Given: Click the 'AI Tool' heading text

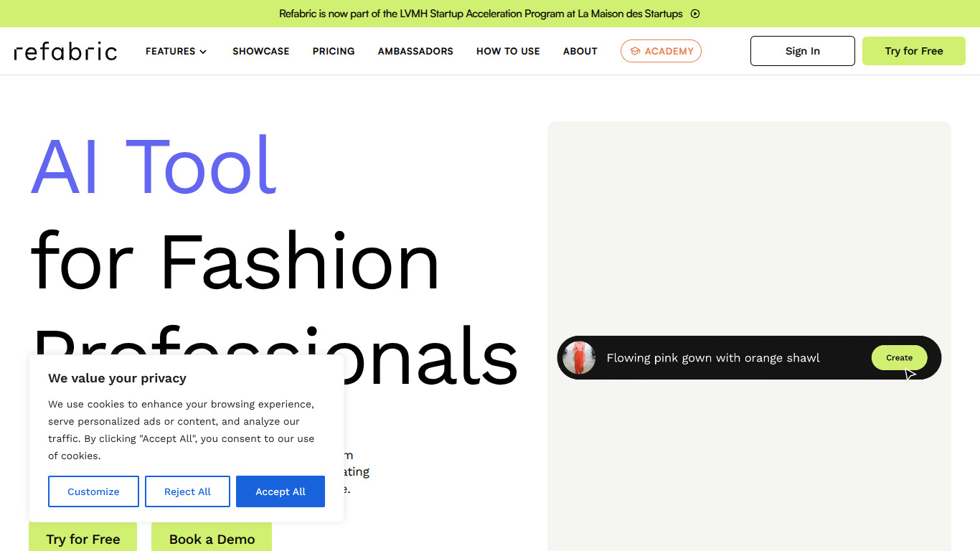Looking at the screenshot, I should (x=154, y=166).
